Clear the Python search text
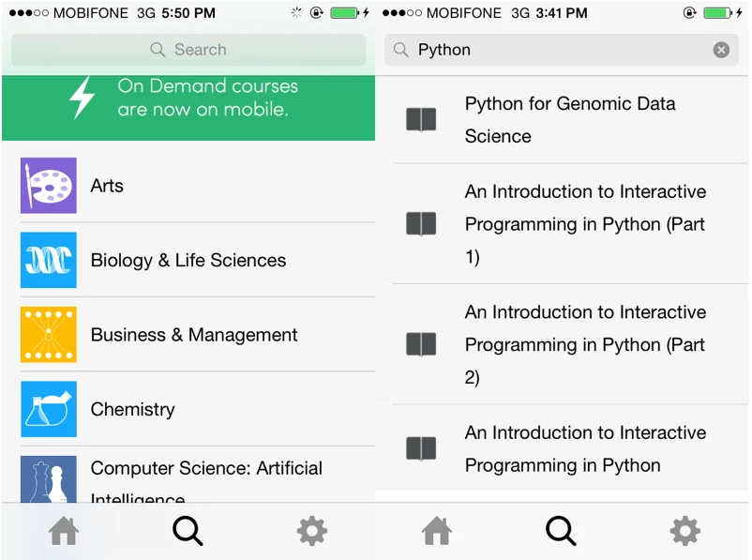 (x=721, y=50)
